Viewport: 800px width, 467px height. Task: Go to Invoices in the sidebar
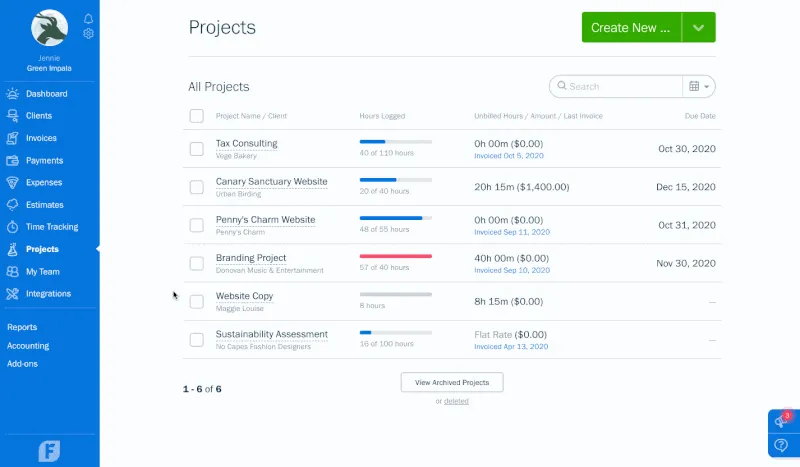tap(41, 138)
